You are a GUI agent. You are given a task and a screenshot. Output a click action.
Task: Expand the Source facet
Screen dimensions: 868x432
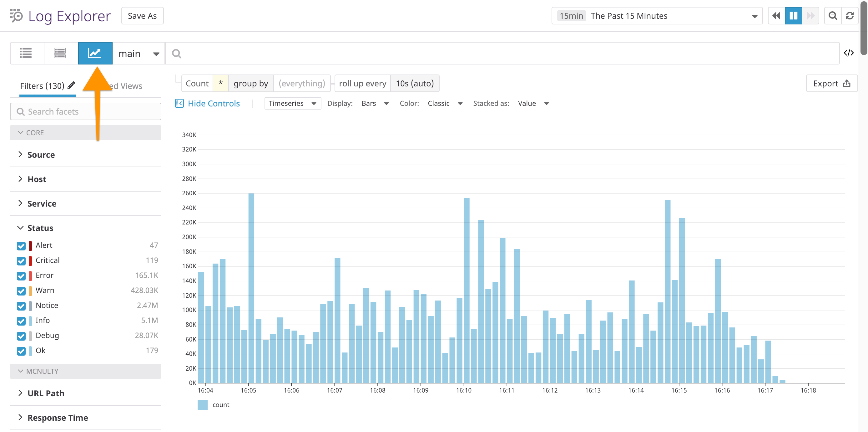[x=41, y=155]
